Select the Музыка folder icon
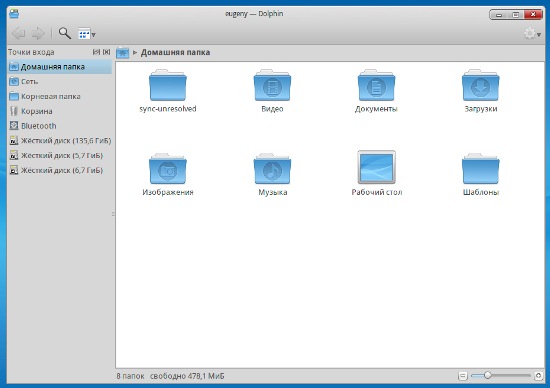550x388 pixels. point(272,169)
